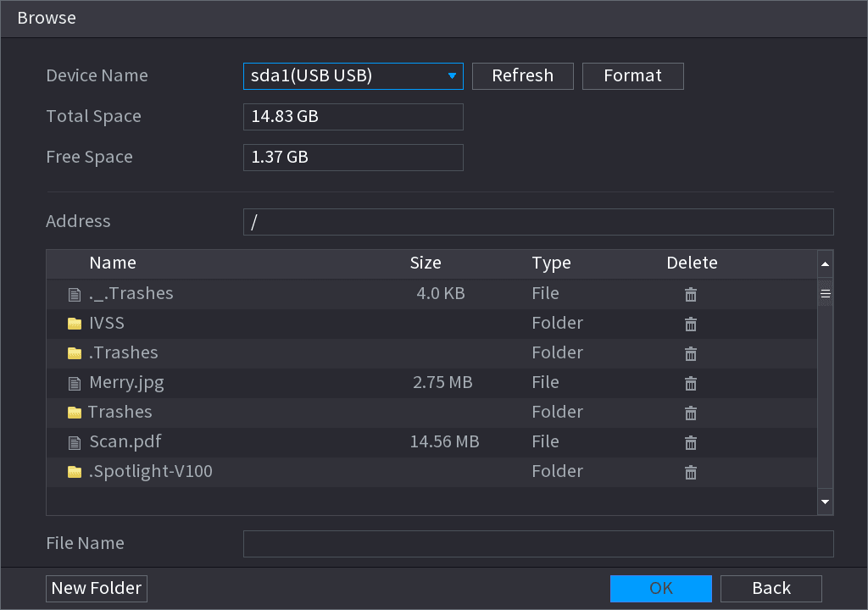The image size is (868, 610).
Task: Click trash icon for IVSS folder
Action: (690, 324)
